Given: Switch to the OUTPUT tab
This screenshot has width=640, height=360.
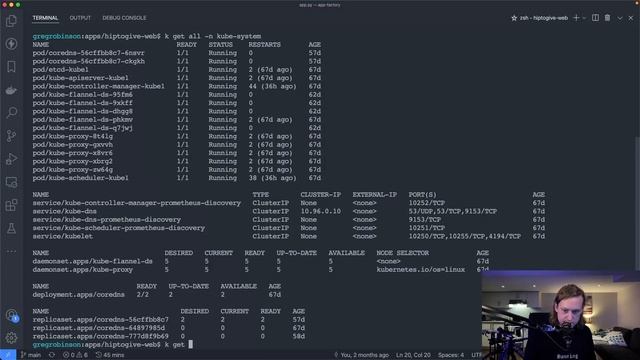Looking at the screenshot, I should pos(80,18).
